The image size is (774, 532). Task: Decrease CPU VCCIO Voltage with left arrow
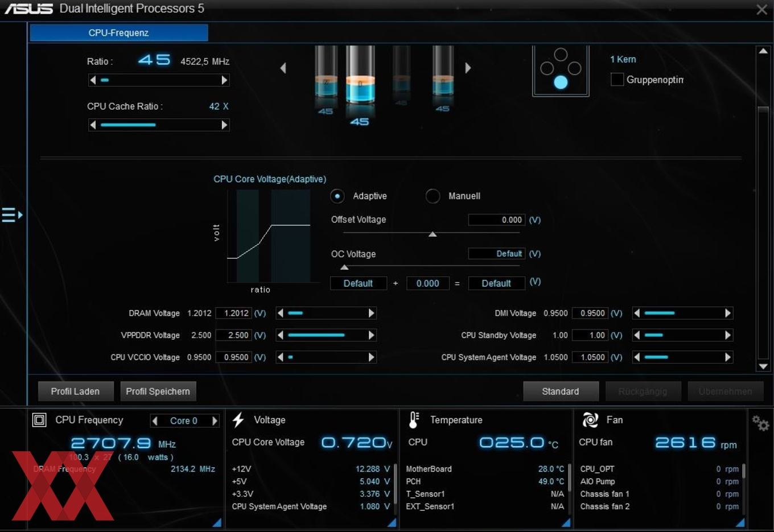280,357
